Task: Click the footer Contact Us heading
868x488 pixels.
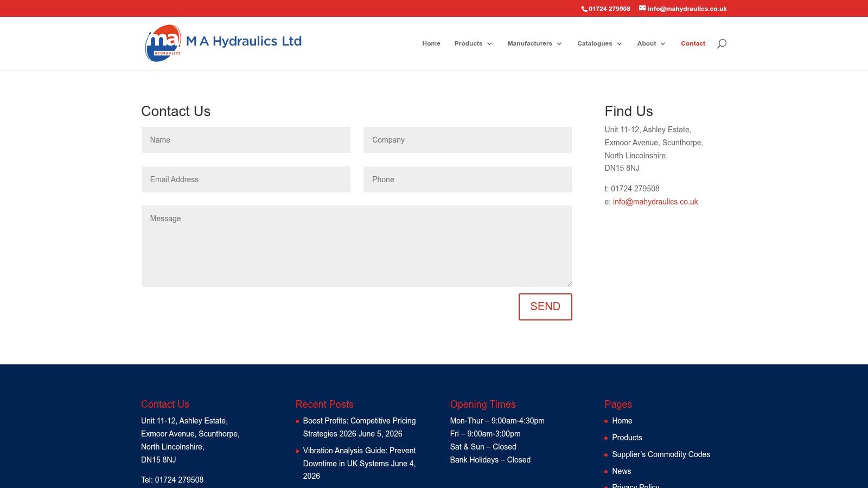Action: point(165,404)
